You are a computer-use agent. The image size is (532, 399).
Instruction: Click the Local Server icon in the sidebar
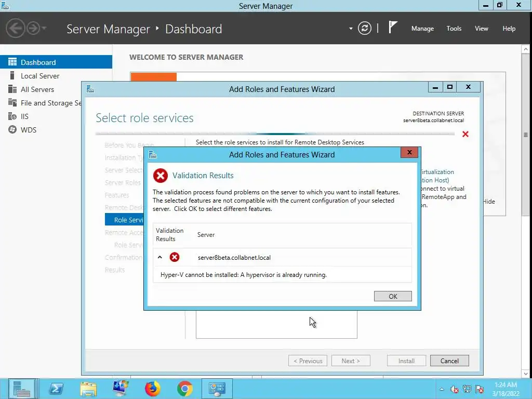coord(12,75)
